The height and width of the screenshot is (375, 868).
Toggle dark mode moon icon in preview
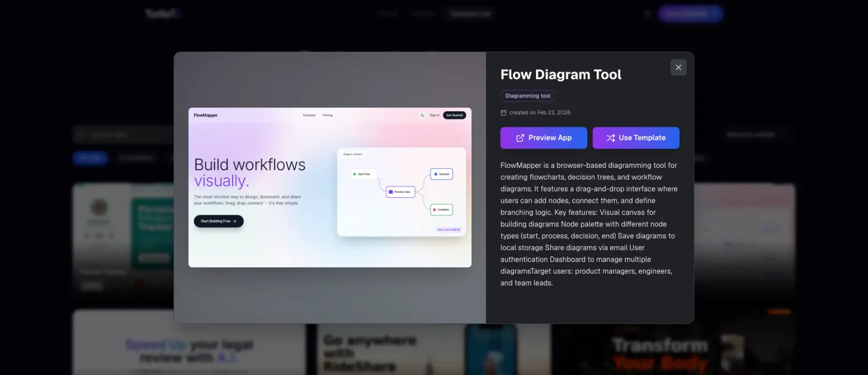(422, 115)
